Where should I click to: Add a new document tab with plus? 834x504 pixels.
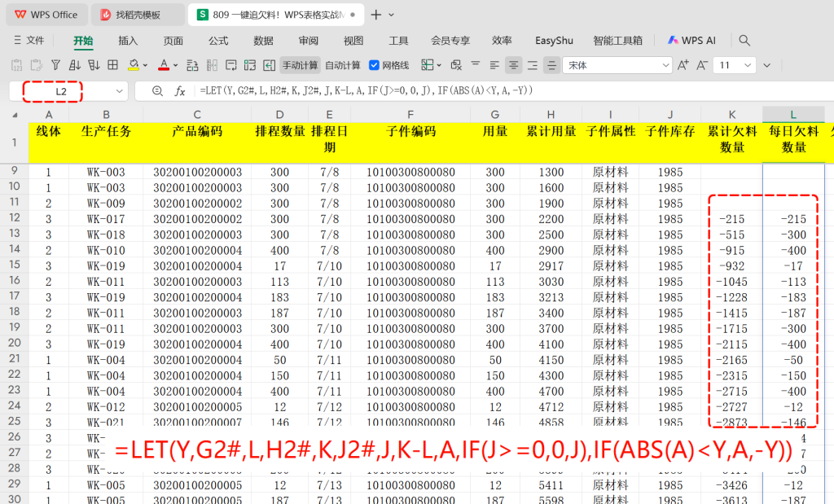click(376, 15)
